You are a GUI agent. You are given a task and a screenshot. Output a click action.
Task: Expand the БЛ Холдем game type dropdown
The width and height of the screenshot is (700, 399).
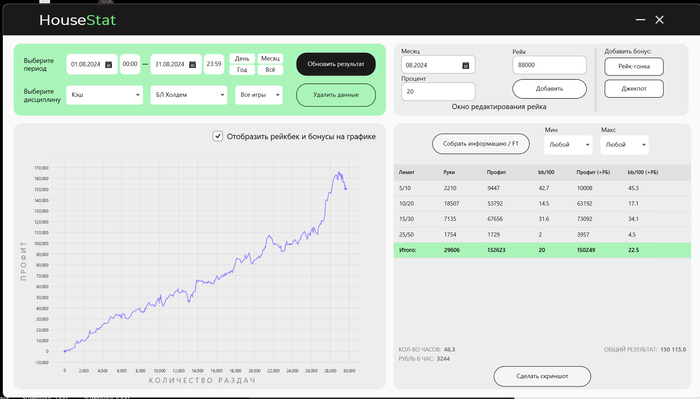pos(189,95)
